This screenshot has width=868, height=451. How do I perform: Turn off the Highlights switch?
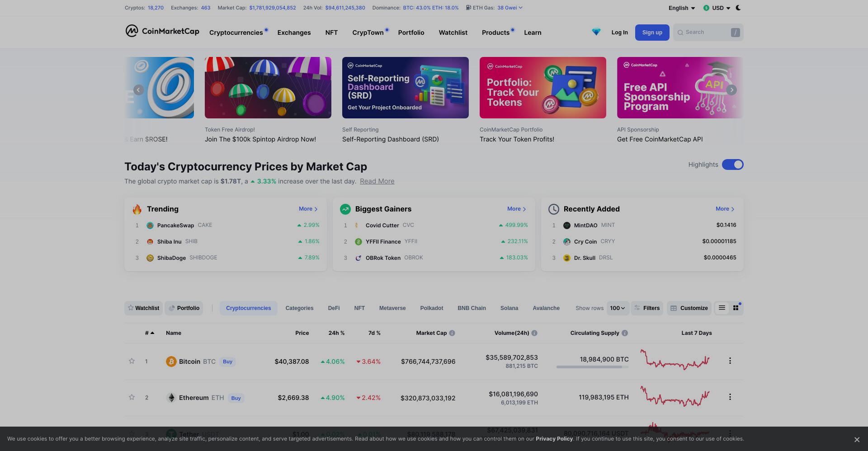pyautogui.click(x=732, y=164)
